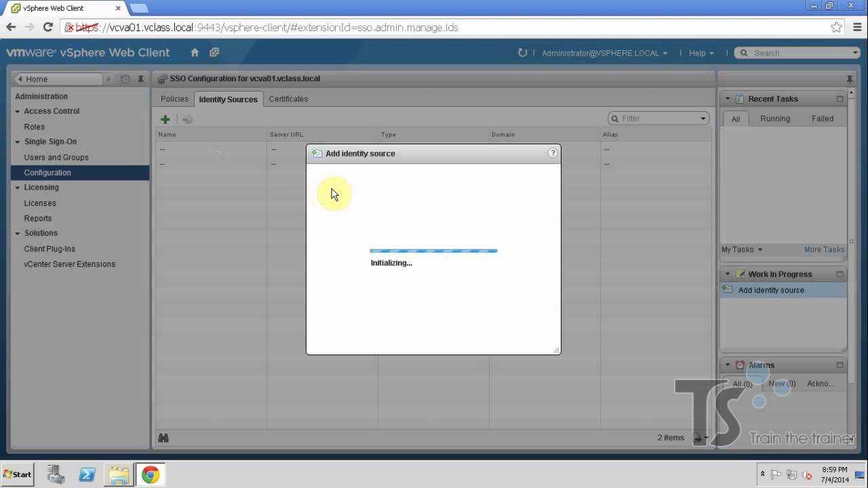
Task: Switch to the Certificates tab
Action: pyautogui.click(x=288, y=99)
